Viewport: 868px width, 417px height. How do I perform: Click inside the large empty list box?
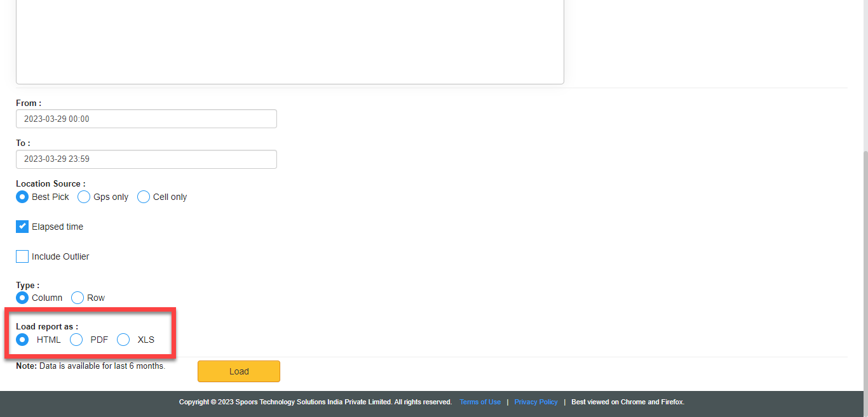click(x=290, y=38)
